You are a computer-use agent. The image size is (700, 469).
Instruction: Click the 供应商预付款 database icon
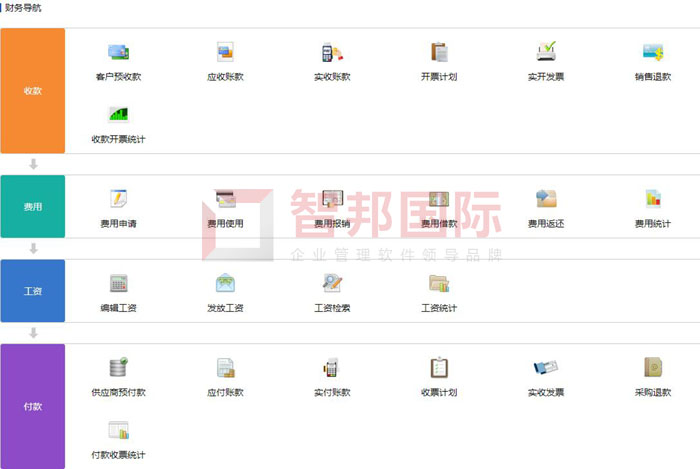coord(118,367)
